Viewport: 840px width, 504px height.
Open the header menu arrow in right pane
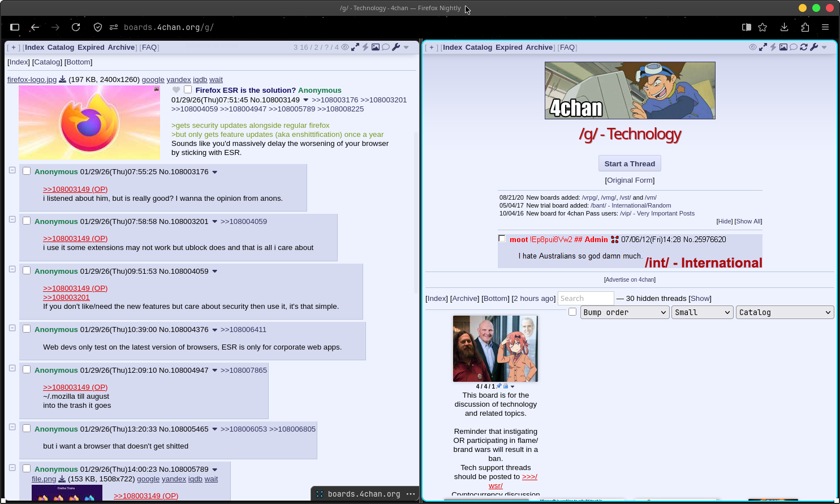pos(824,48)
